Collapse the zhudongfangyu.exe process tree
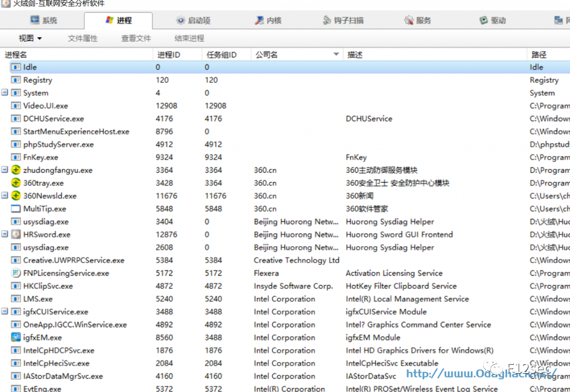Image resolution: width=570 pixels, height=392 pixels. pyautogui.click(x=4, y=169)
